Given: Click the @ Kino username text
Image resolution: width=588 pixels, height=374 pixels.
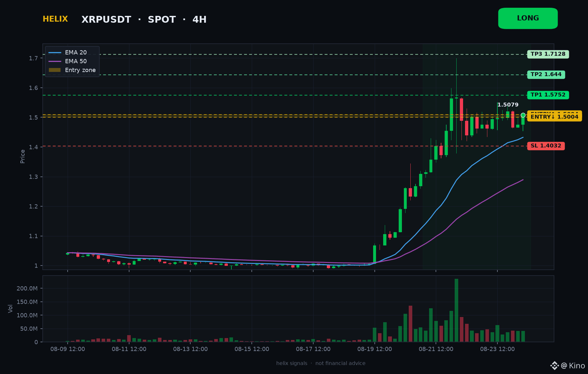Looking at the screenshot, I should (573, 366).
